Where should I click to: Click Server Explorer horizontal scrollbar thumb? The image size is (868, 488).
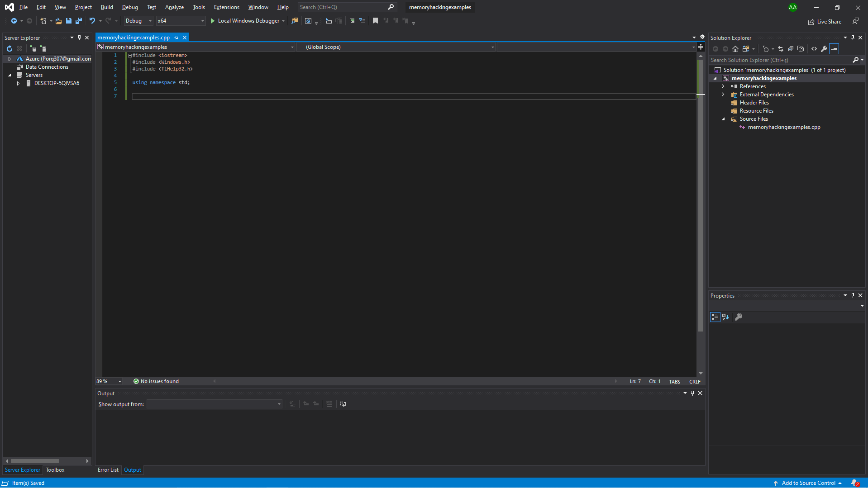coord(35,461)
